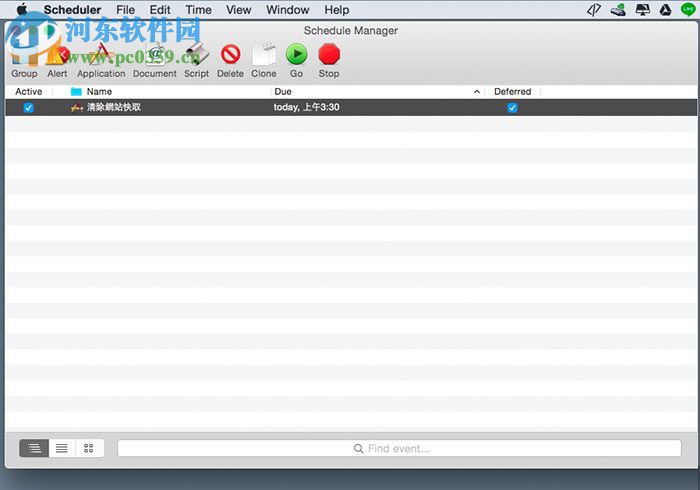Focus the Find event search field

399,448
